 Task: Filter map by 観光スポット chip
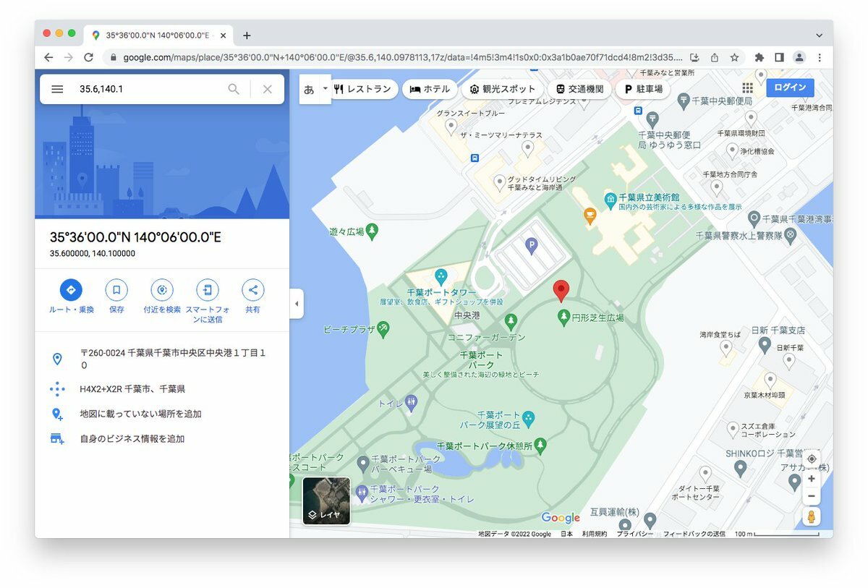point(502,89)
